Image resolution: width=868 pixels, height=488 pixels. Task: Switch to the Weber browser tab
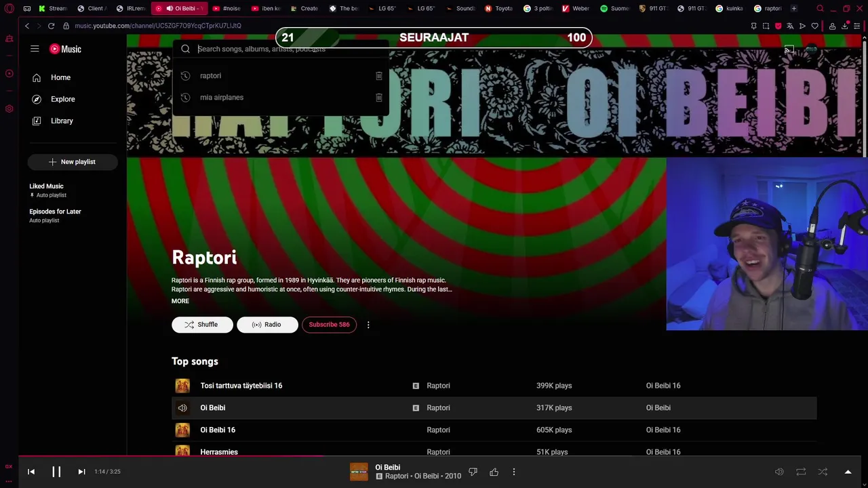tap(576, 8)
